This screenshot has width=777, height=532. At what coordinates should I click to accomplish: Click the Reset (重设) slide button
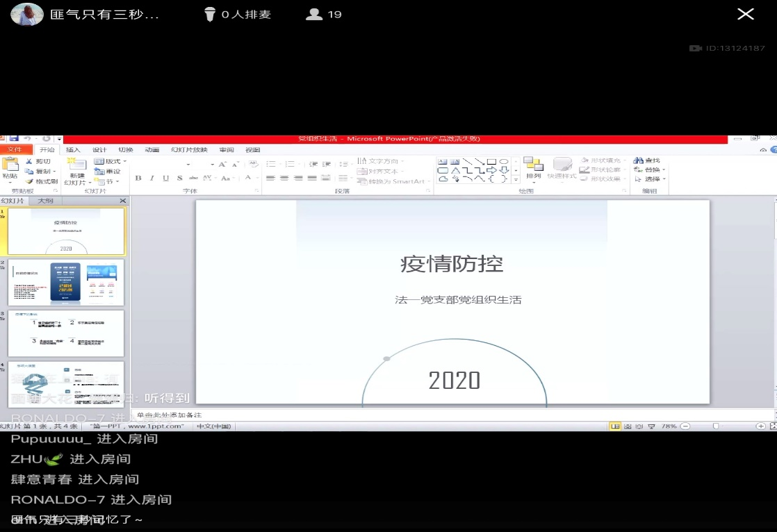pos(108,172)
